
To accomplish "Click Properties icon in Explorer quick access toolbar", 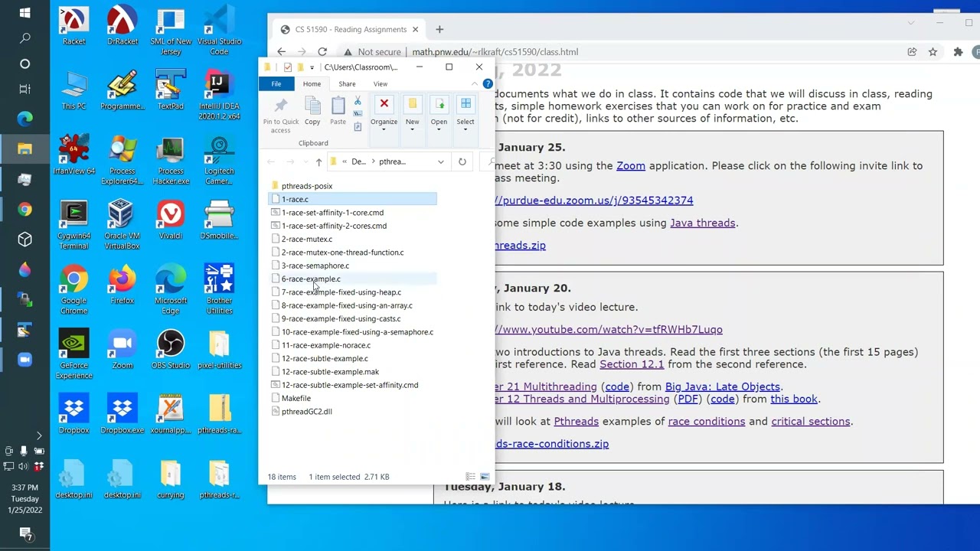I will coord(287,67).
